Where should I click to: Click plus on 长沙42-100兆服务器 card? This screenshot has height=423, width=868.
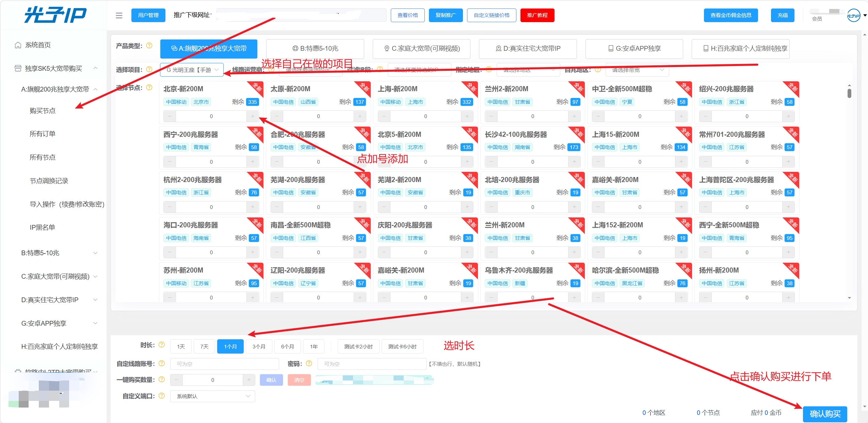(574, 162)
